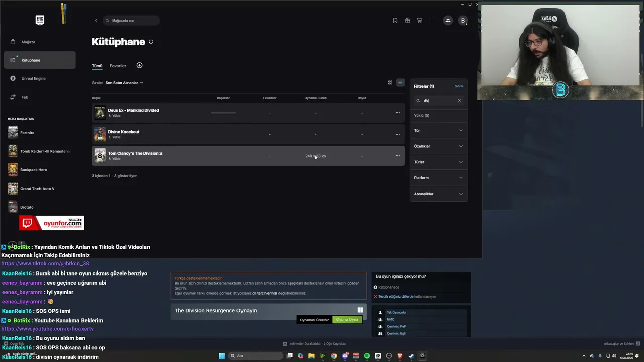This screenshot has height=362, width=644.
Task: Add a new collection with the plus icon
Action: tap(140, 65)
